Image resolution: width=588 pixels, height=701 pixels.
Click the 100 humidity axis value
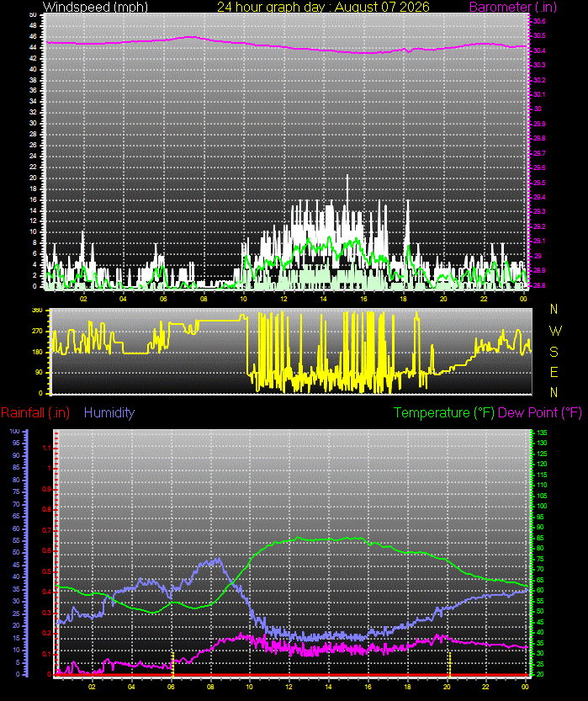15,431
